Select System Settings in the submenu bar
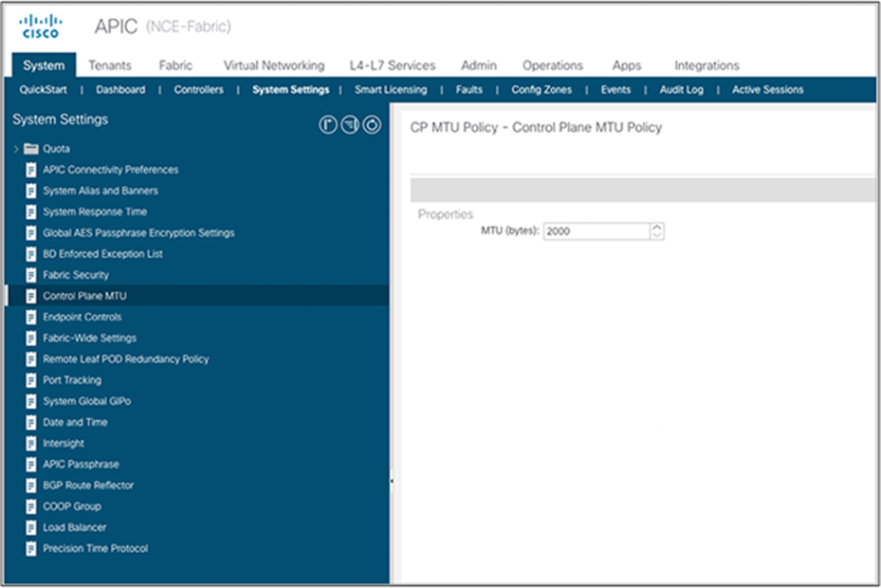Screen dimensions: 881x588 [290, 90]
